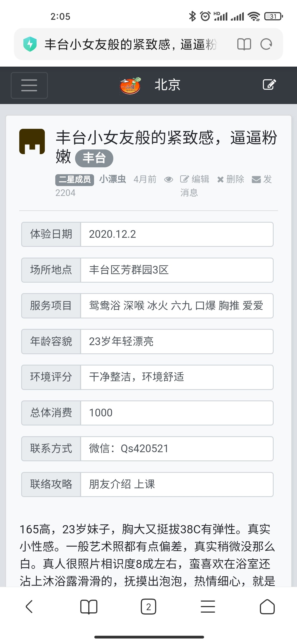297x644 pixels.
Task: Tap the compose new post icon
Action: click(x=269, y=84)
